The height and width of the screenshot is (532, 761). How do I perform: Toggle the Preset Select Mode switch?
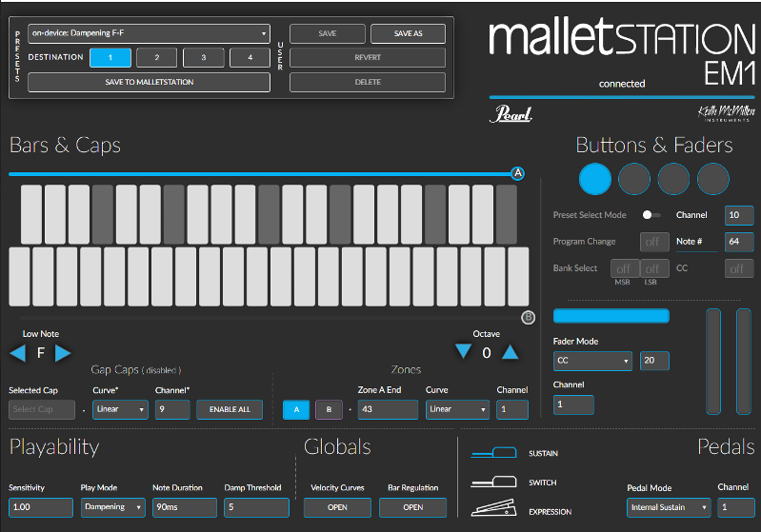651,215
